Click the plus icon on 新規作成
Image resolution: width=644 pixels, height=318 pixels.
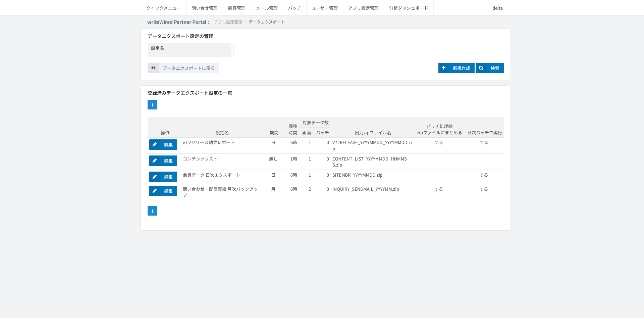click(443, 68)
